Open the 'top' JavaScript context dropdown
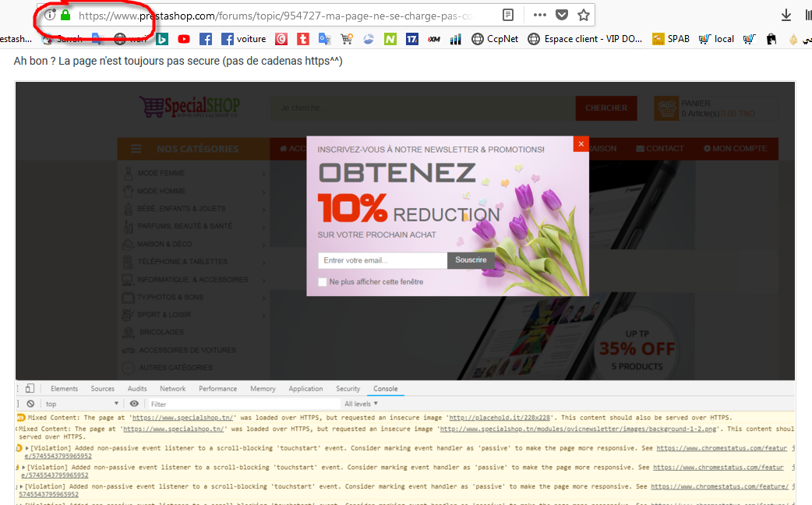 [x=82, y=404]
